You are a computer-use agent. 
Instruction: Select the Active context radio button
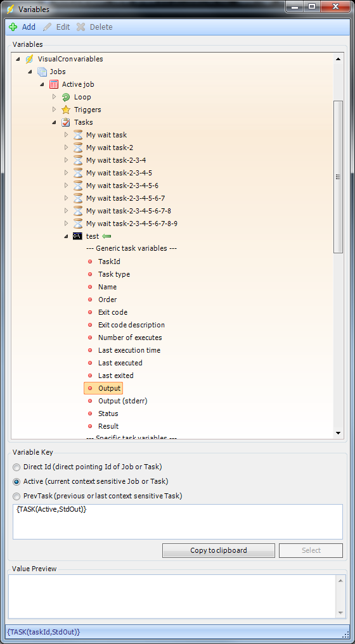[16, 481]
